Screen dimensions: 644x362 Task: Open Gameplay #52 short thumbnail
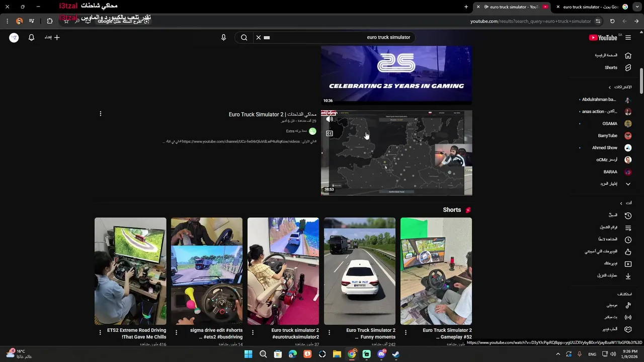[x=436, y=271]
